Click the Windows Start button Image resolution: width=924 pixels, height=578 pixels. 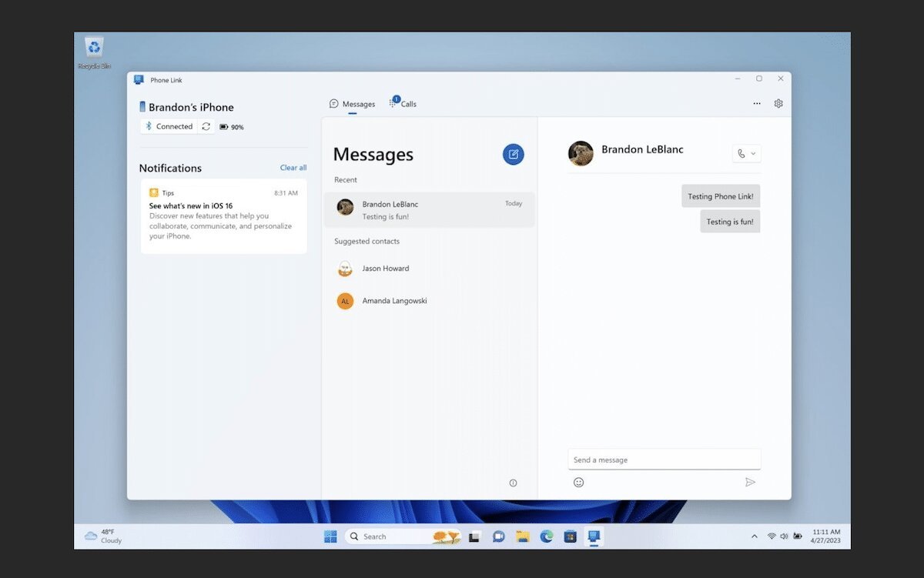point(330,536)
